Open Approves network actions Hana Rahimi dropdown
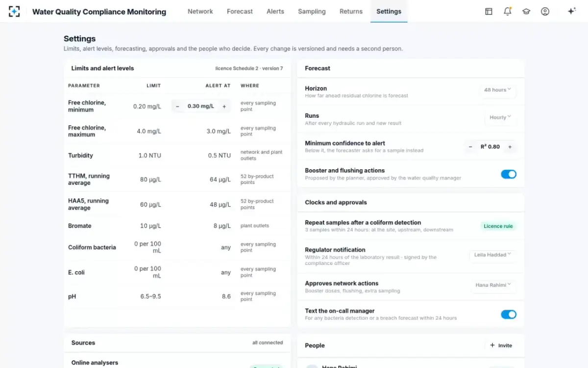 tap(493, 285)
